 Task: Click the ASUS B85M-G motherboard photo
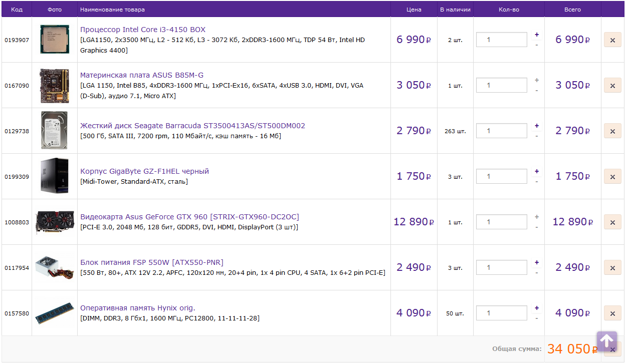tap(54, 85)
